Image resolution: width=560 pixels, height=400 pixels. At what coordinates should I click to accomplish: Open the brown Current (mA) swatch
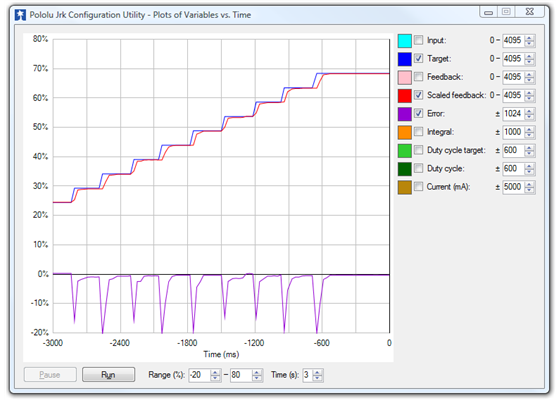click(405, 187)
